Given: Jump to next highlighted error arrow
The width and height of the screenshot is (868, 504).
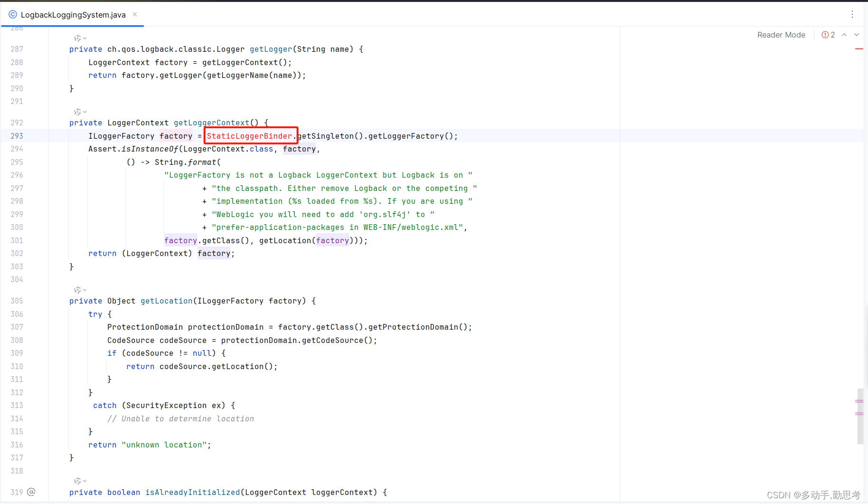Looking at the screenshot, I should click(x=857, y=35).
